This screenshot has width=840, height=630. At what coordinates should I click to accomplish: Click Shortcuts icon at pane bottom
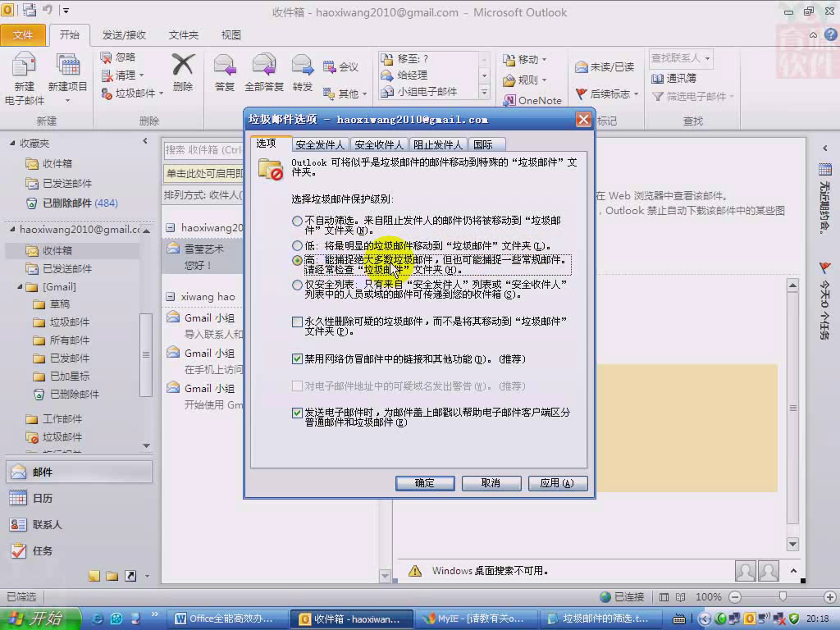[130, 576]
